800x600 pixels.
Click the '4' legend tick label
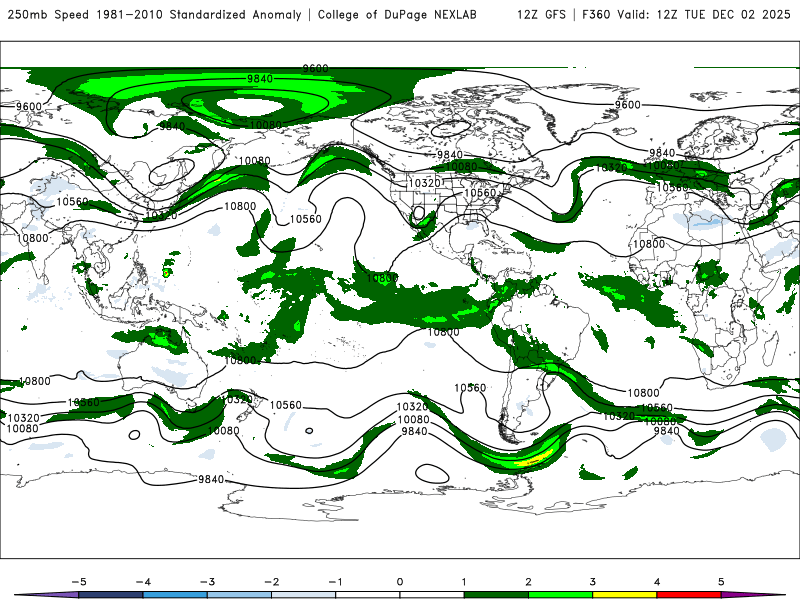click(657, 582)
